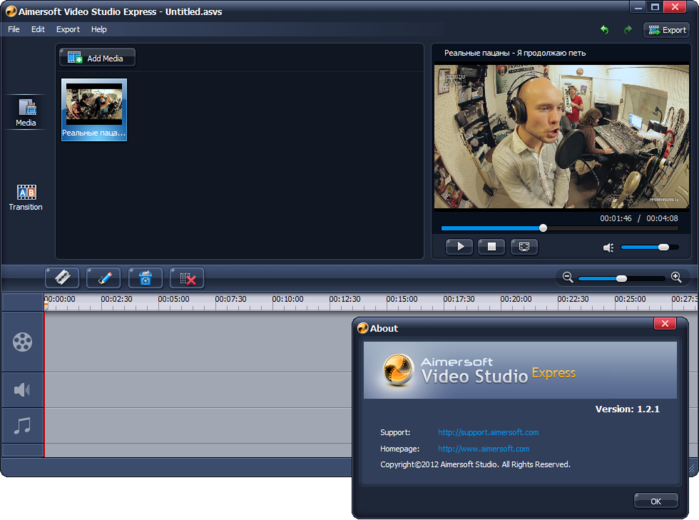This screenshot has width=699, height=520.
Task: Click the preview seek bar handle
Action: (543, 228)
